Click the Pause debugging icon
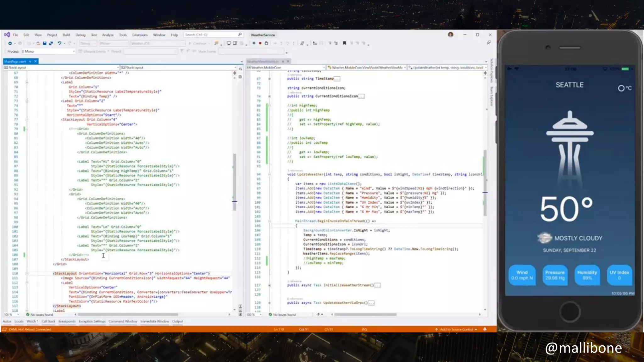 [254, 43]
